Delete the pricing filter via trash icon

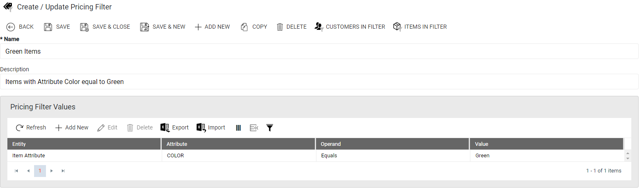coord(280,27)
